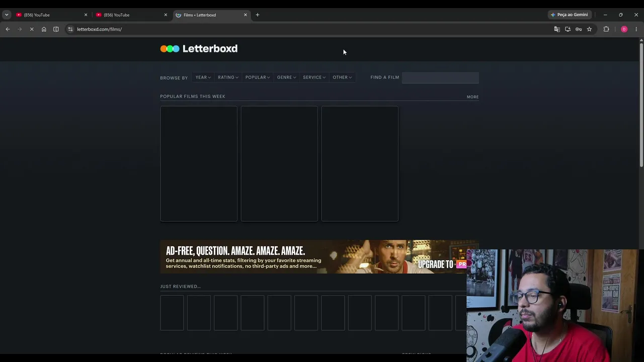
Task: Switch to the Films • Letterboxd tab
Action: [x=212, y=15]
